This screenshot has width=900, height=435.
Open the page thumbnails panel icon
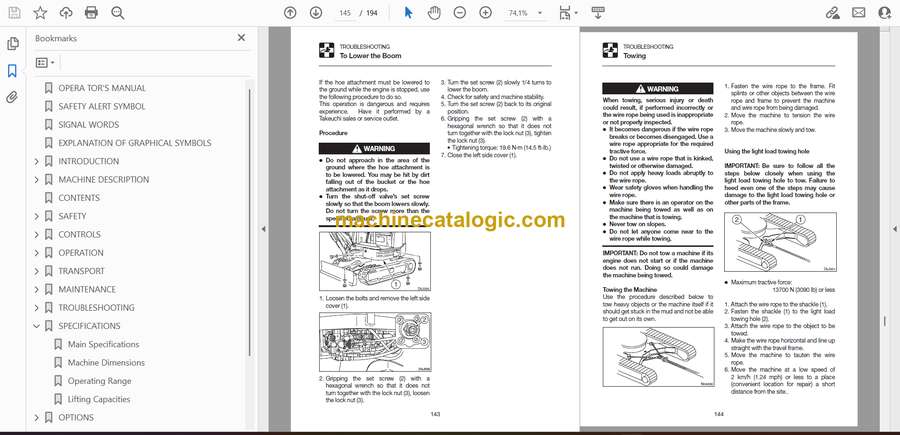pos(12,44)
